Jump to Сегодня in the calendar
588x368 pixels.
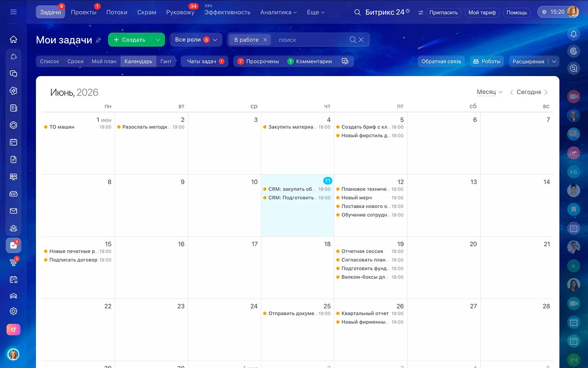click(529, 92)
